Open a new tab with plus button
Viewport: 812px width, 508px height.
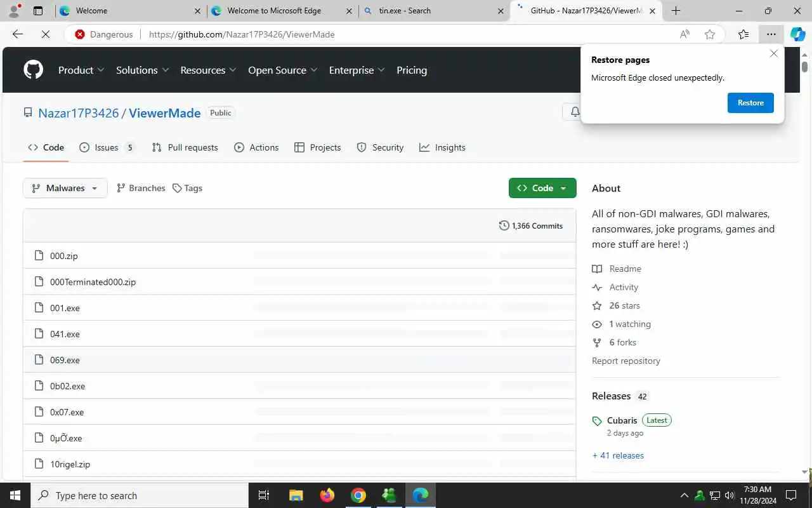(x=676, y=11)
